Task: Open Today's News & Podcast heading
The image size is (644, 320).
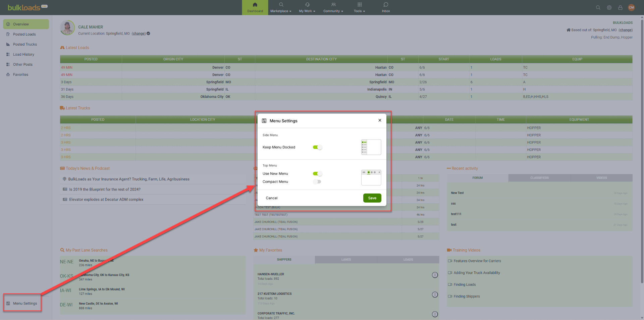Action: click(x=88, y=168)
